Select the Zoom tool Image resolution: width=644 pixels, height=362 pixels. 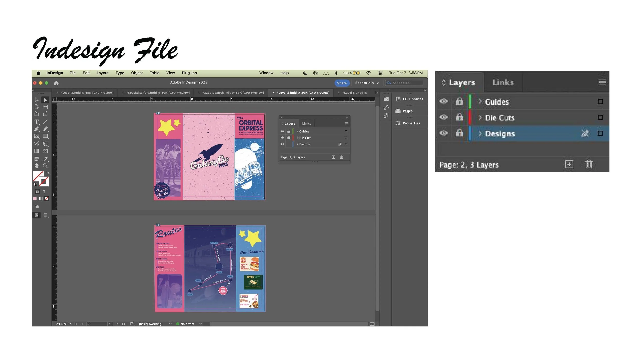click(45, 166)
